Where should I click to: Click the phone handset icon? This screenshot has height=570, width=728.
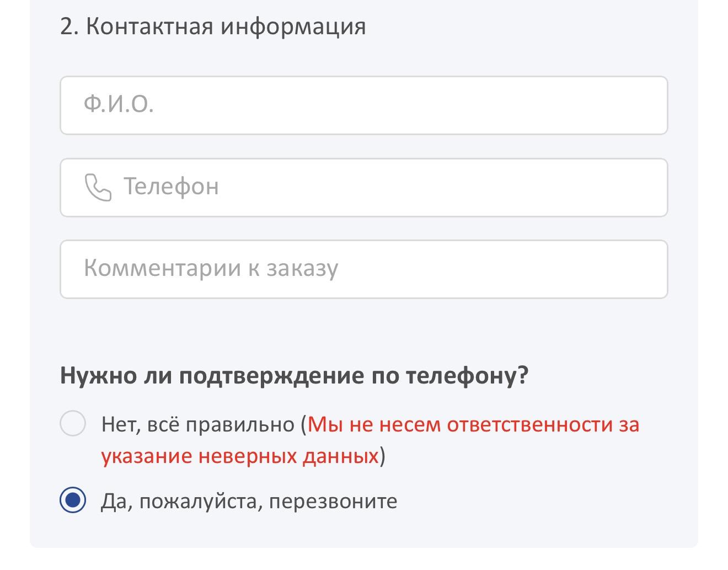point(98,188)
